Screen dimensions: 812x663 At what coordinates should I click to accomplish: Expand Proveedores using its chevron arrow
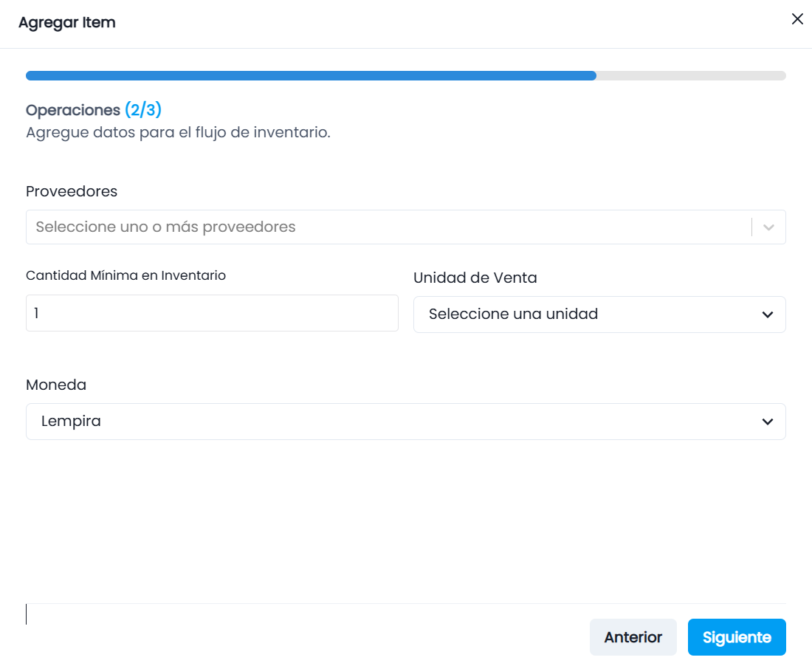coord(768,227)
